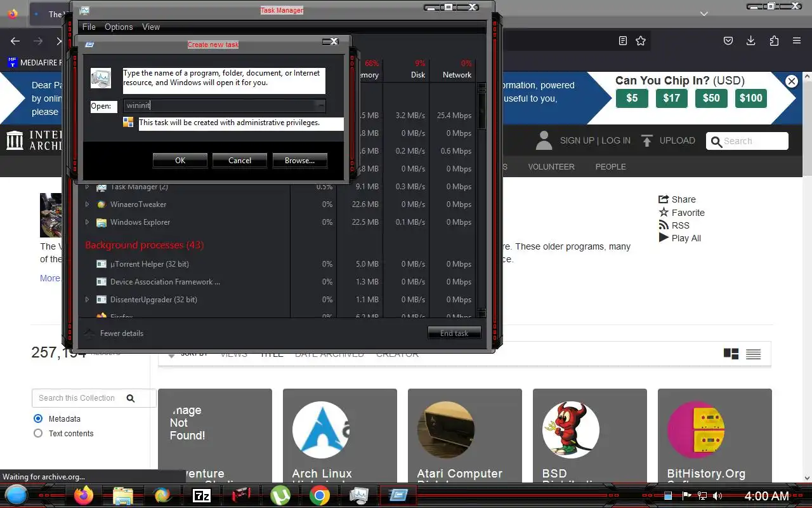Screen dimensions: 812x508
Task: Click Cancel in Create new task
Action: [x=240, y=161]
